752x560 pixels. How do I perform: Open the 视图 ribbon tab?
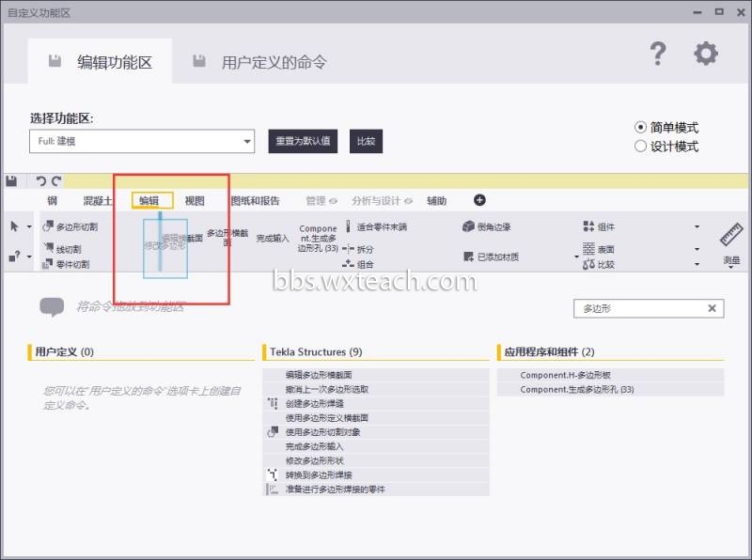coord(195,201)
